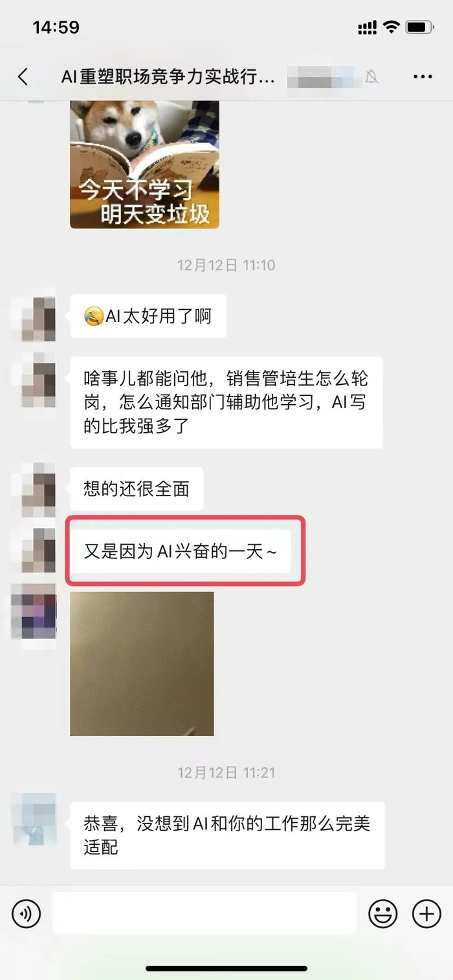Tap the message "AI太好用了啊"
453x980 pixels.
[148, 316]
